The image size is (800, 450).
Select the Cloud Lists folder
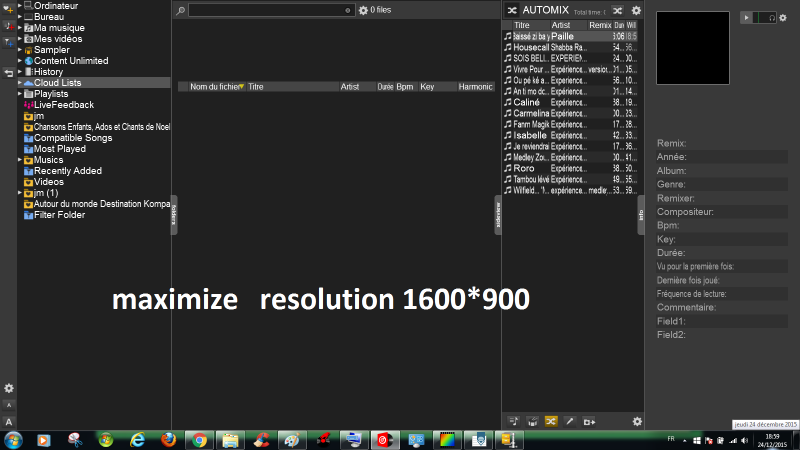tap(94, 83)
